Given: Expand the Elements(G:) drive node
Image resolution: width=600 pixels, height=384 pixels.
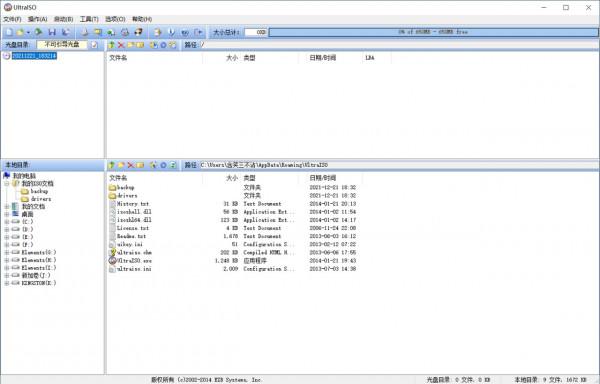Looking at the screenshot, I should [x=7, y=252].
